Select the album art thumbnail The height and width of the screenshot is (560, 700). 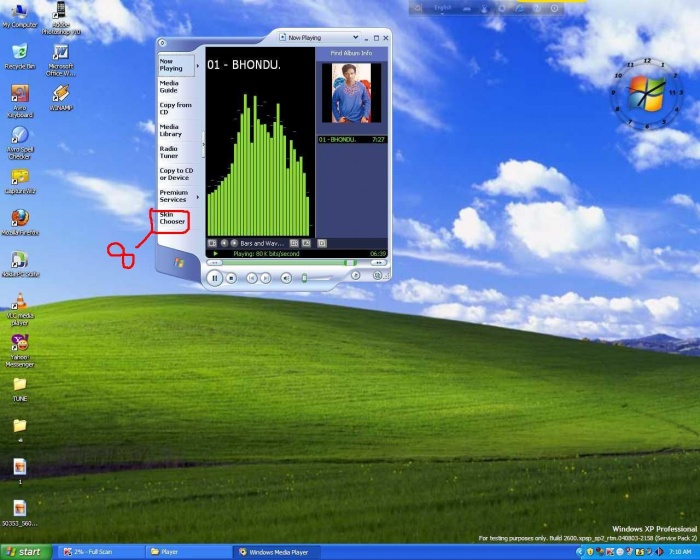tap(351, 93)
